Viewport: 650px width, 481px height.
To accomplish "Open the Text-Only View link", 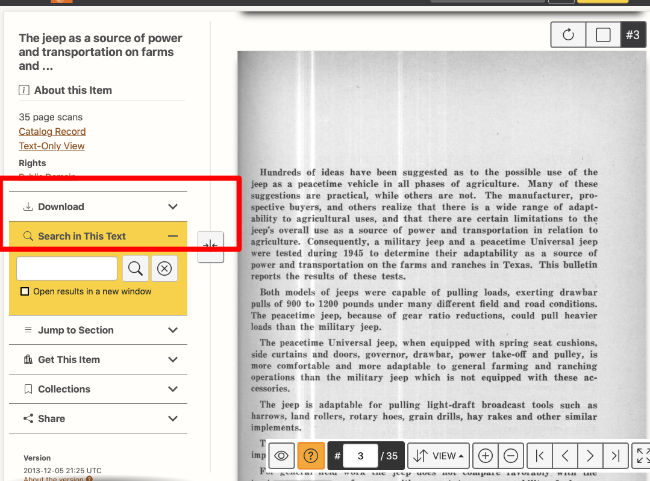I will [x=51, y=146].
